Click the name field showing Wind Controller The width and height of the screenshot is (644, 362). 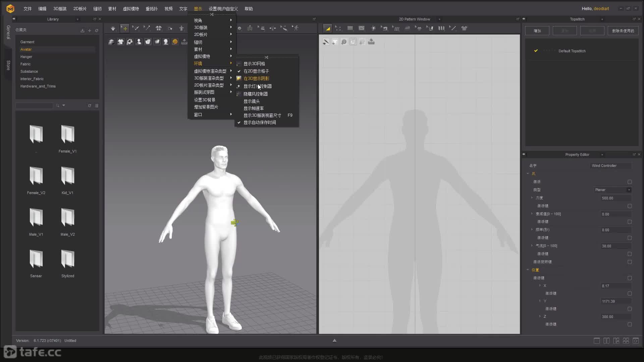(x=610, y=166)
